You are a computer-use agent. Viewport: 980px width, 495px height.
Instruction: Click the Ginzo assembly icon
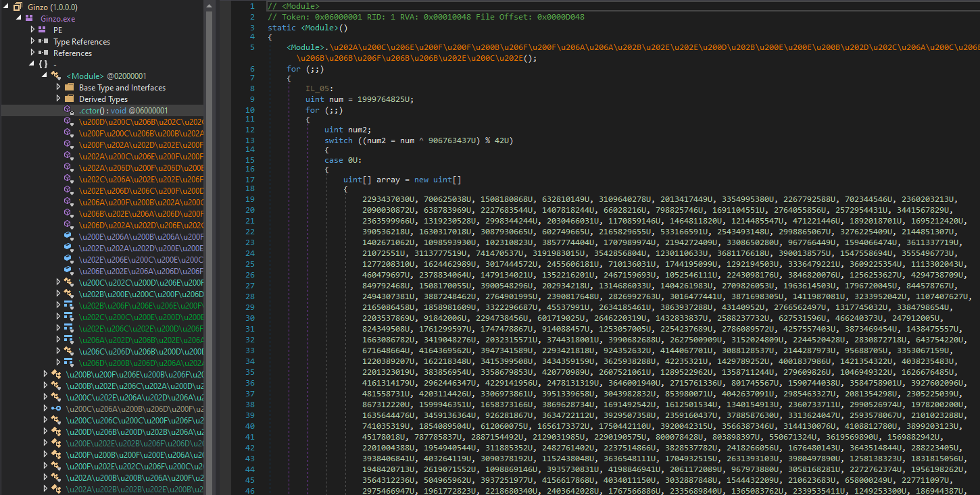click(18, 7)
